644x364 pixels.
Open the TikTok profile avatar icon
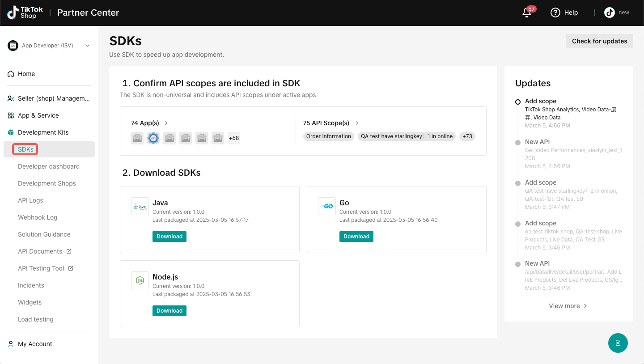tap(610, 13)
